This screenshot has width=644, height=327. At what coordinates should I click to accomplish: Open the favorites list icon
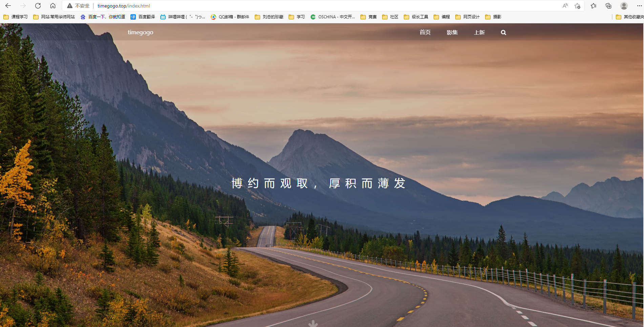point(594,6)
